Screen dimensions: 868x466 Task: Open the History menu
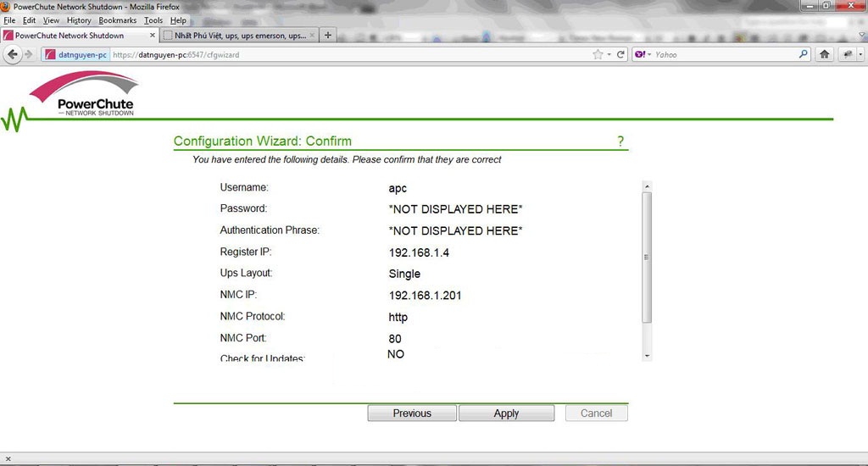point(79,20)
